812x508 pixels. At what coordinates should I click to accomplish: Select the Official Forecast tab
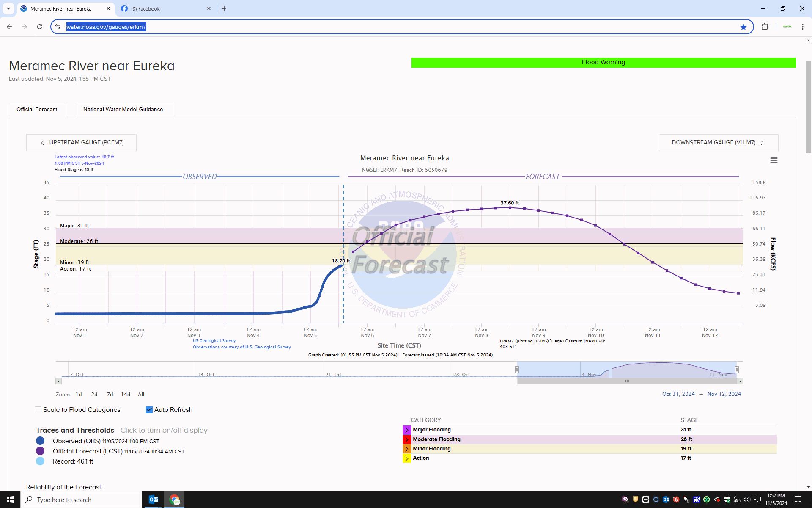(x=37, y=109)
